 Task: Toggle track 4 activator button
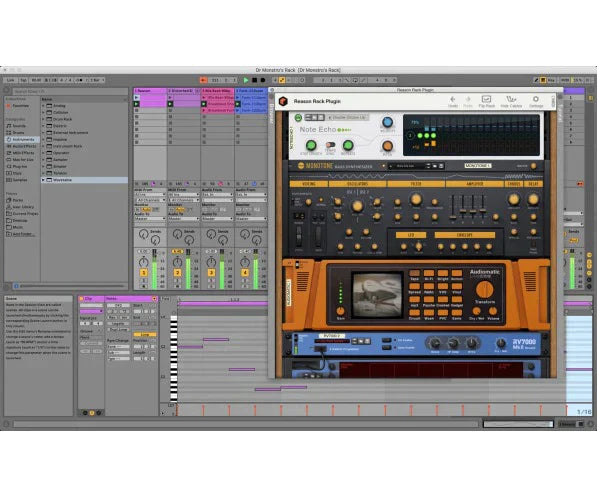245,273
